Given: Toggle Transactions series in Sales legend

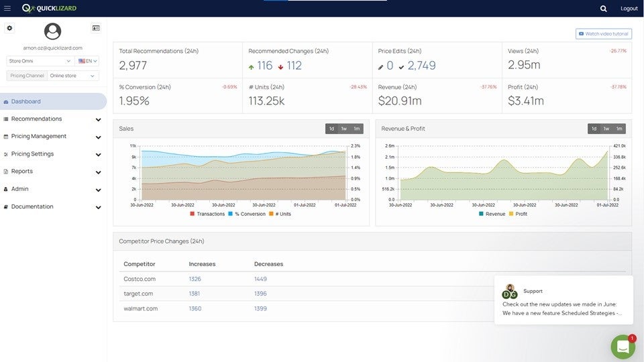Looking at the screenshot, I should coord(207,214).
